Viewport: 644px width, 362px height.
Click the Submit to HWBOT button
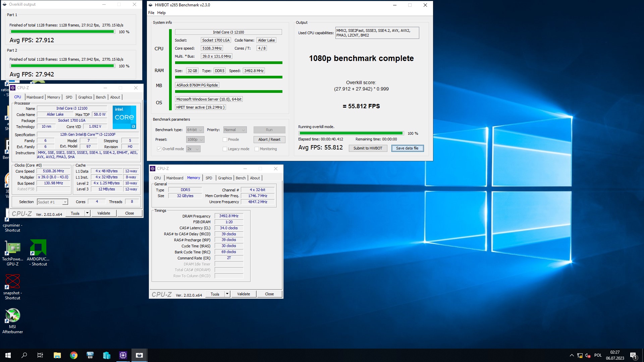[x=368, y=148]
